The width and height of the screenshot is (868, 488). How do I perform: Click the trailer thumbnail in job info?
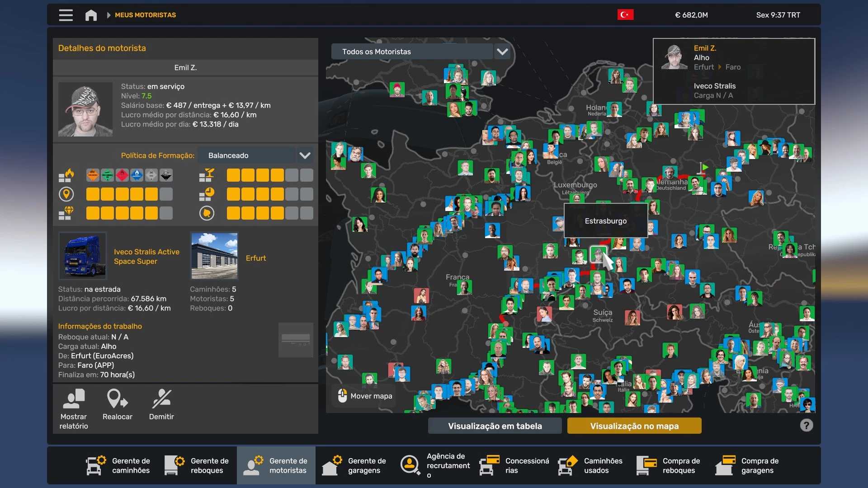(296, 340)
